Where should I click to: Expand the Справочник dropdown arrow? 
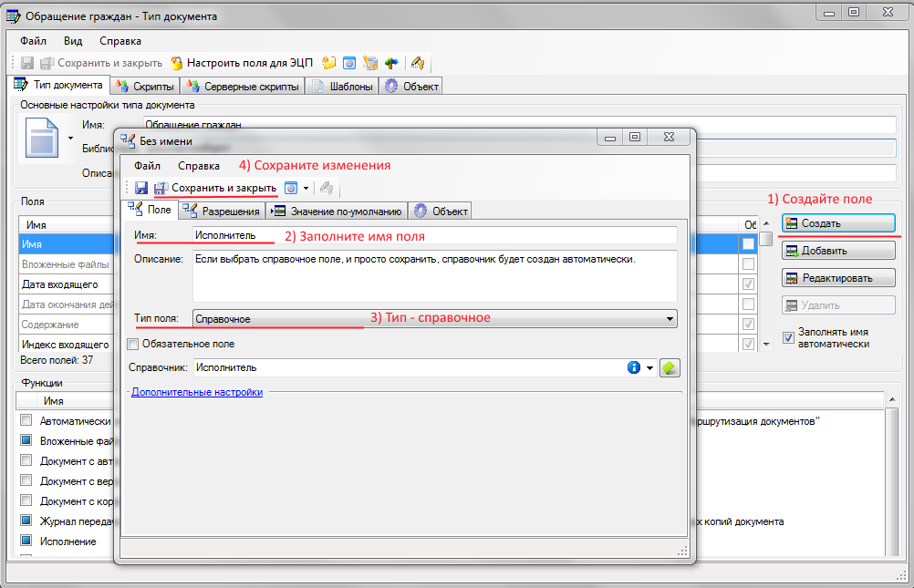click(x=650, y=367)
